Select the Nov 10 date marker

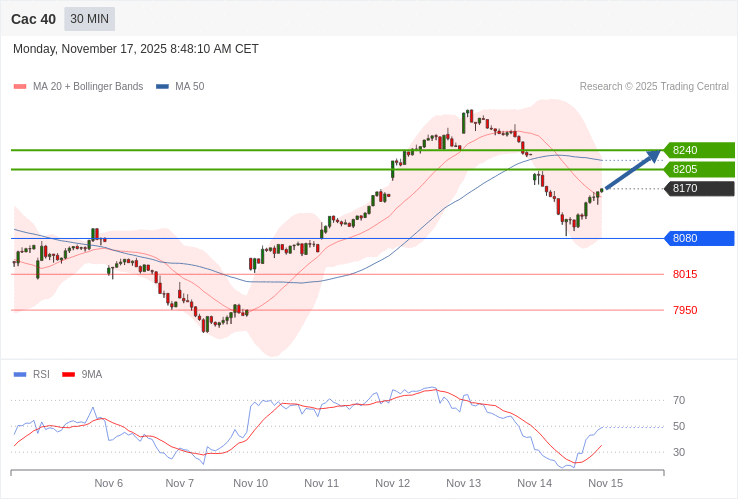click(x=250, y=483)
